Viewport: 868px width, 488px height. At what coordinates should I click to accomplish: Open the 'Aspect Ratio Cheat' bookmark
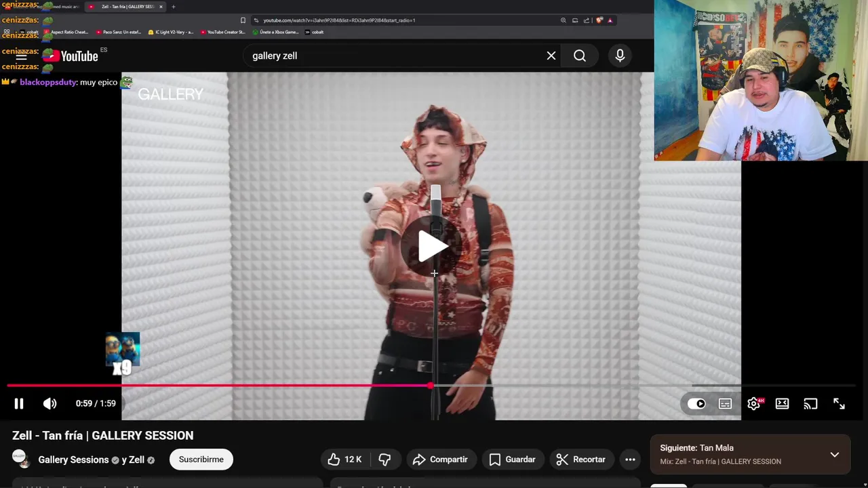coord(66,32)
